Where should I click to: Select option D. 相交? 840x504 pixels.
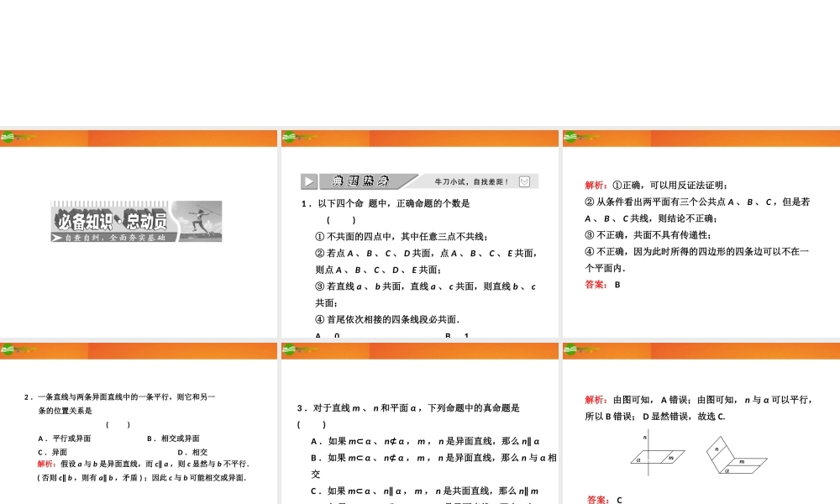pyautogui.click(x=192, y=452)
